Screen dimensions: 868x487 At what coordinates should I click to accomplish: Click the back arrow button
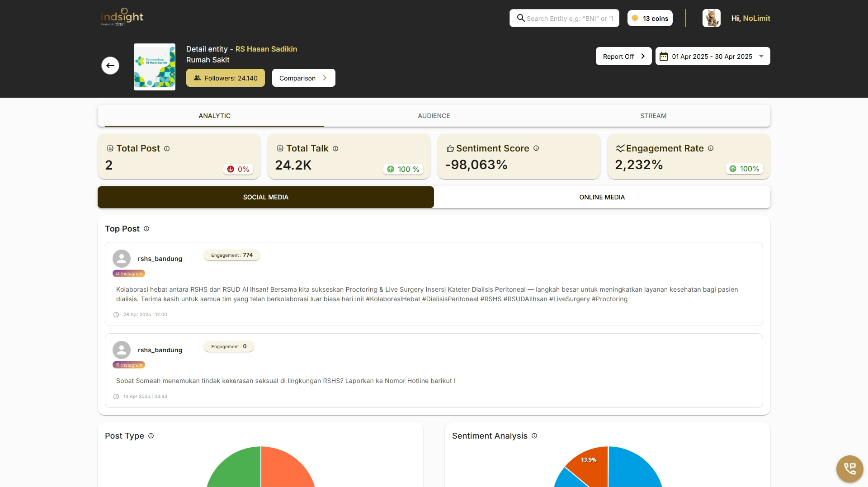point(110,66)
